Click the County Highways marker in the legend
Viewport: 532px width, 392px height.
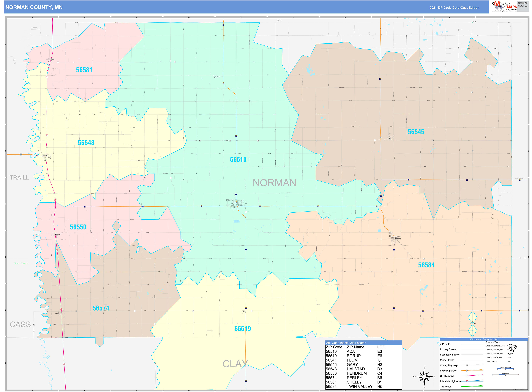[x=467, y=365]
